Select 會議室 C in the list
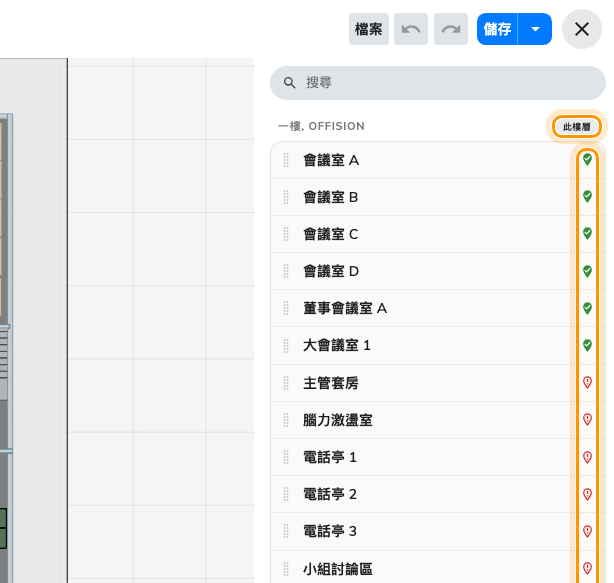This screenshot has height=583, width=614. pos(438,234)
